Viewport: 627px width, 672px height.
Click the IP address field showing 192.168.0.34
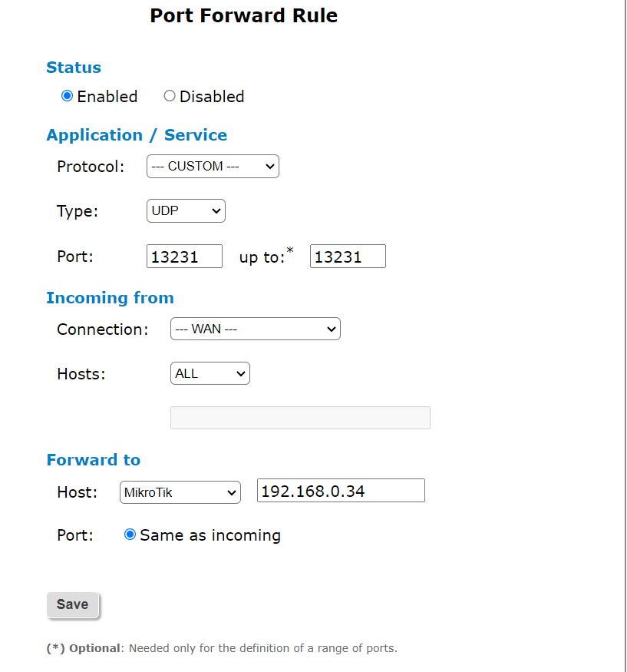click(341, 491)
